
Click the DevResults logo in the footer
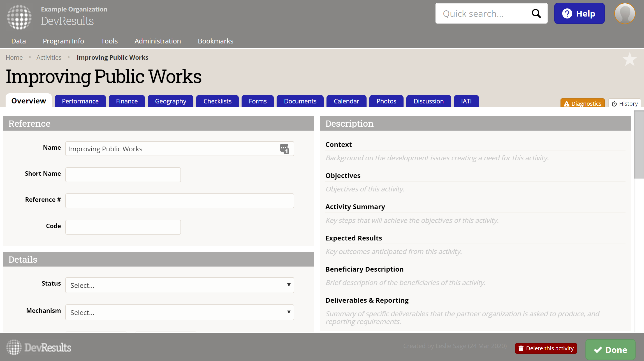coord(39,348)
